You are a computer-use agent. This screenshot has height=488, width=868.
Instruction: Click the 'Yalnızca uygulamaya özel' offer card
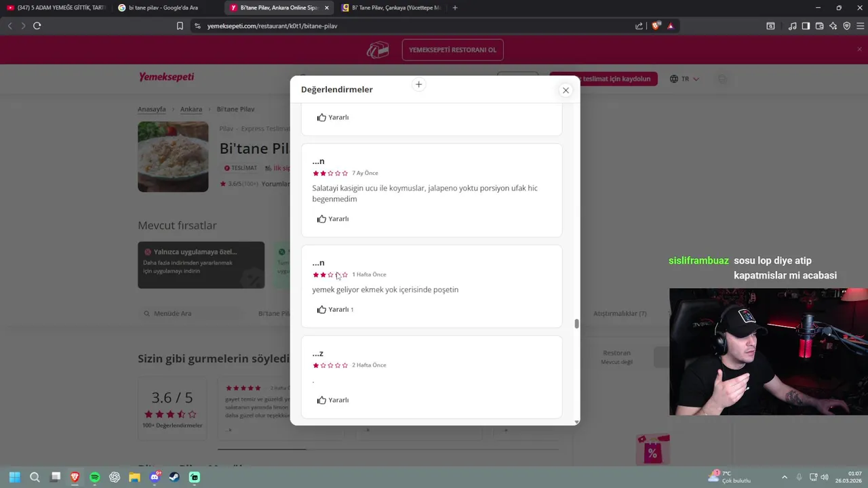[x=201, y=265]
